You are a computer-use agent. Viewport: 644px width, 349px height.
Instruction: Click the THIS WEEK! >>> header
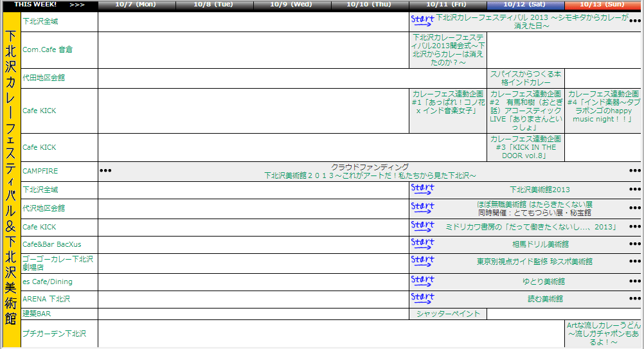(49, 4)
